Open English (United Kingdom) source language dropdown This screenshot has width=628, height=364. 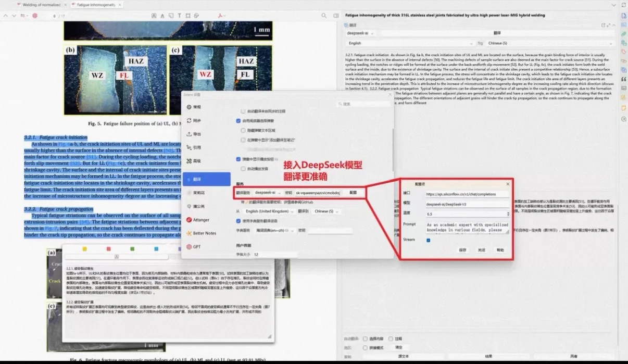click(270, 211)
